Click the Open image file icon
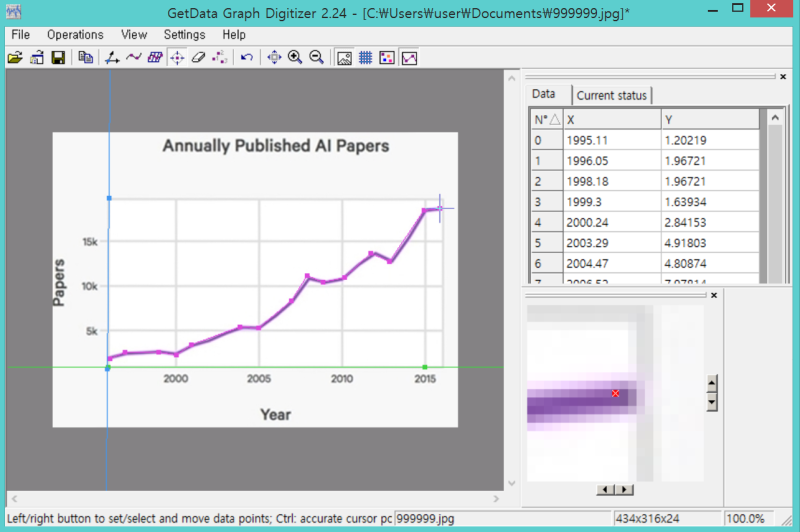 point(15,58)
